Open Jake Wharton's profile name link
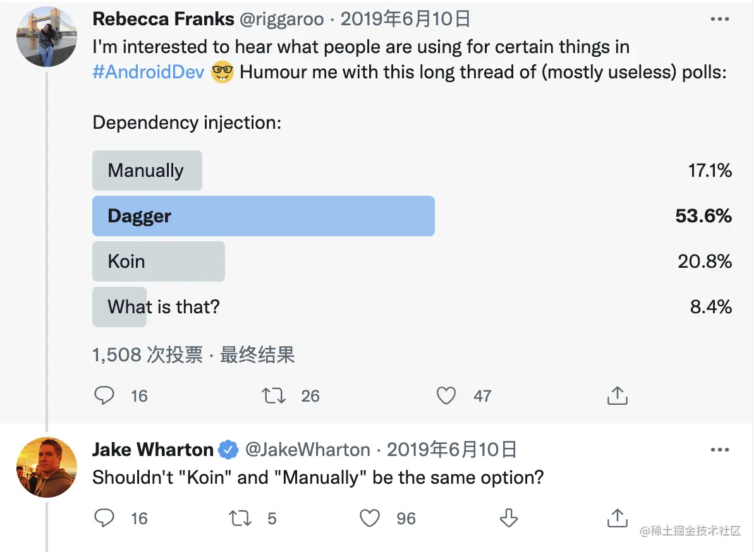 153,450
